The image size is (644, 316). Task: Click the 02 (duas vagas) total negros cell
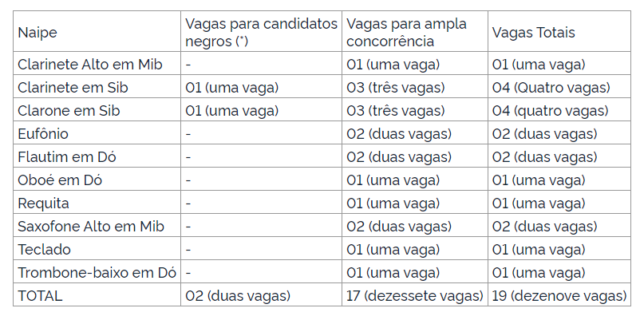tap(261, 294)
